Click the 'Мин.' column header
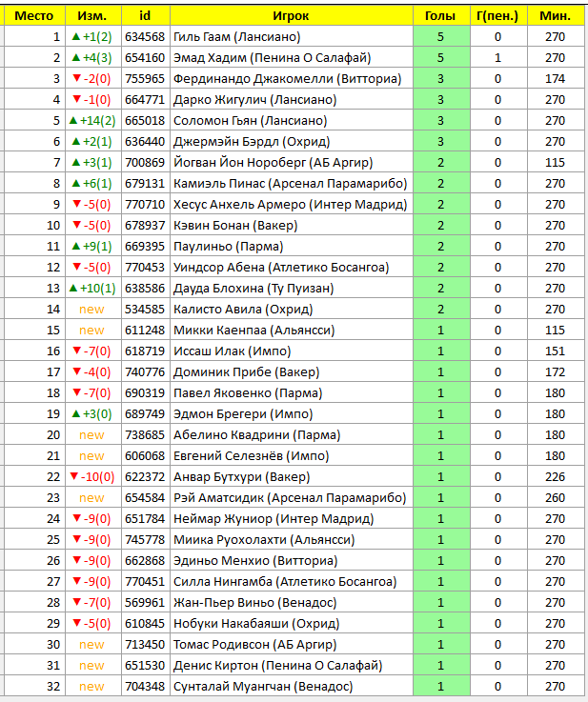Screen dimensions: 588x702 point(556,16)
